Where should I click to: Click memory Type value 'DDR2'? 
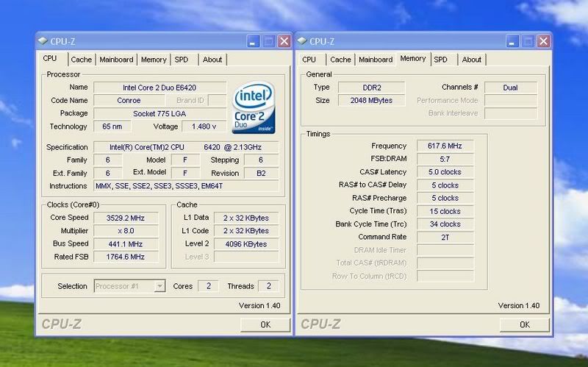click(372, 88)
